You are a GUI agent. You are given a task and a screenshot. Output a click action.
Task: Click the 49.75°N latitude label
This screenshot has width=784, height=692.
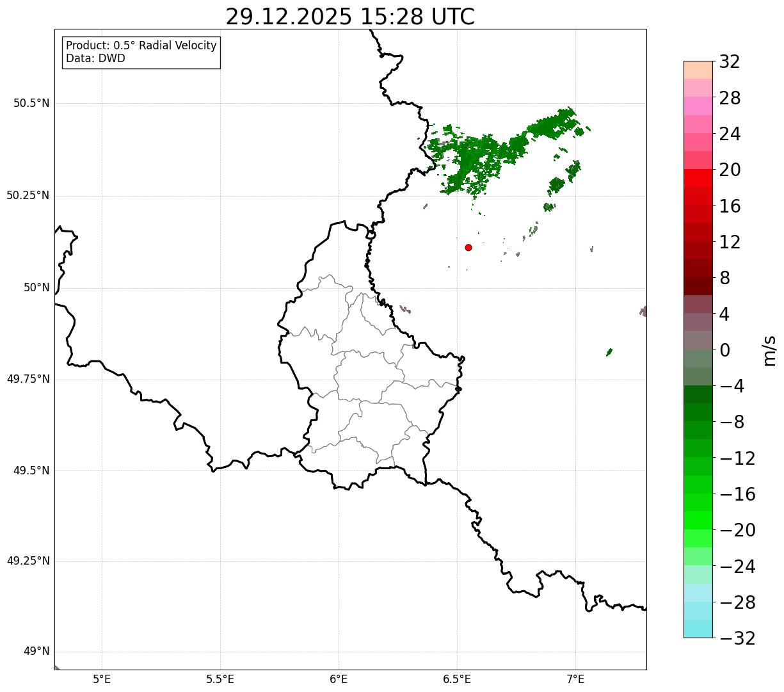(28, 379)
